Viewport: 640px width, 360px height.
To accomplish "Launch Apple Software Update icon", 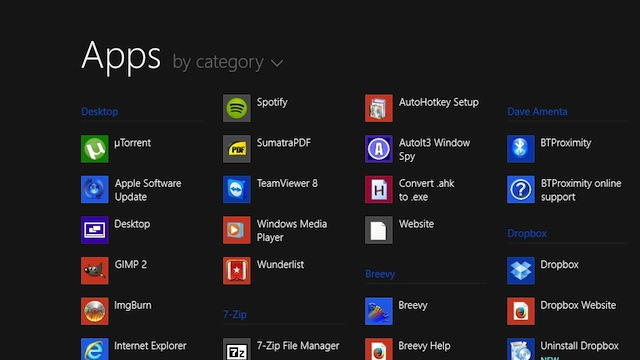I will [95, 189].
